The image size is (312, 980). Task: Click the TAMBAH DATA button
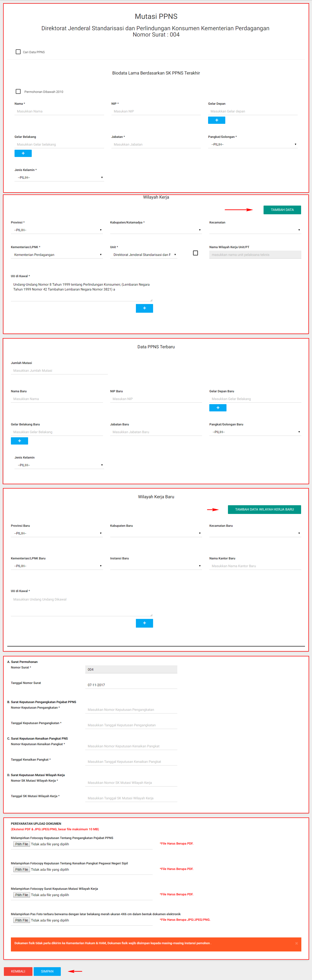click(x=282, y=210)
